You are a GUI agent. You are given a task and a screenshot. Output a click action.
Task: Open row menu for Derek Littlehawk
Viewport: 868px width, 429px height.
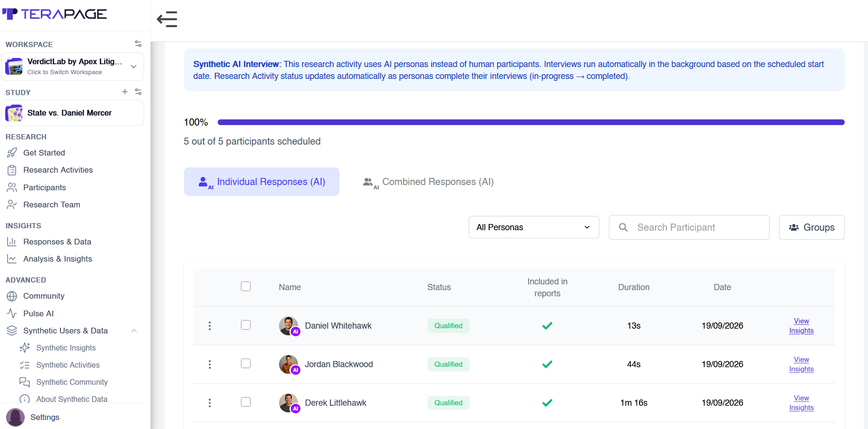[x=210, y=403]
